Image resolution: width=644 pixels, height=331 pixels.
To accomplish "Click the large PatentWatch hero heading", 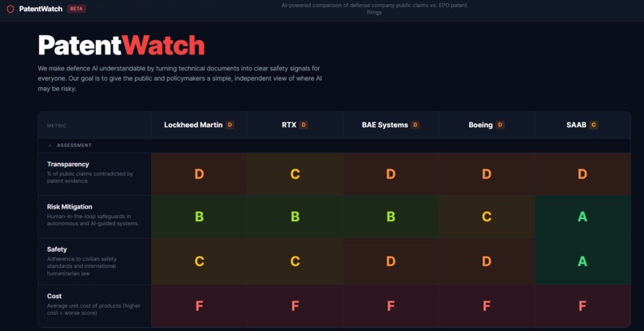I will click(121, 46).
